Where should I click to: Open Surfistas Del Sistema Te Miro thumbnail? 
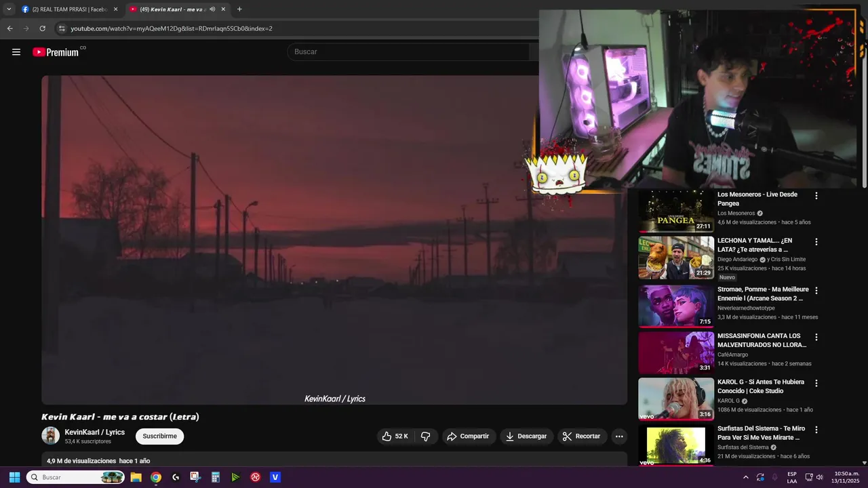point(676,445)
